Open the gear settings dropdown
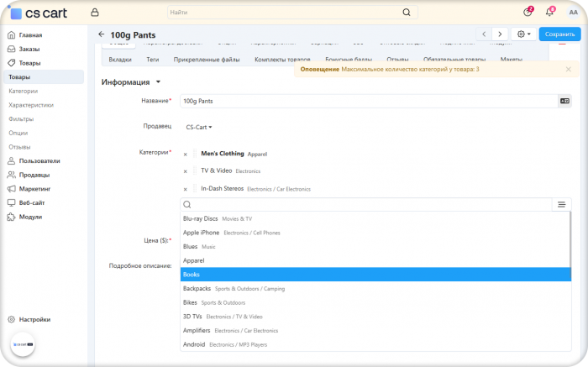The height and width of the screenshot is (367, 588). pos(524,34)
